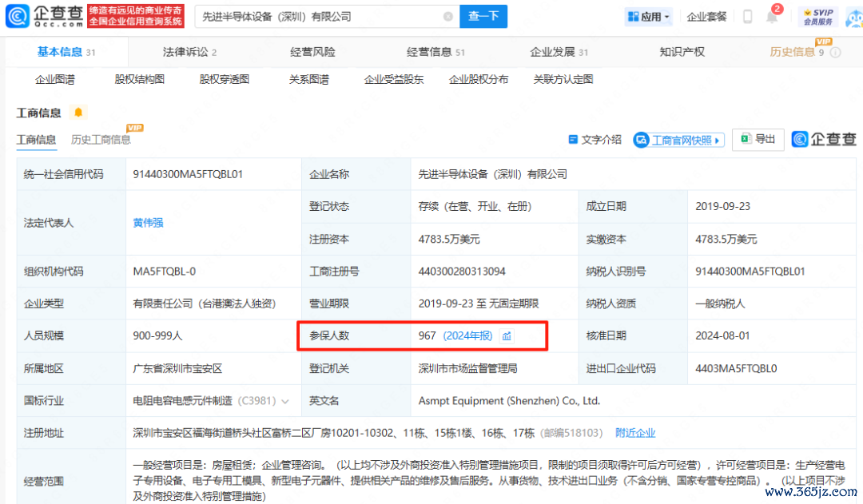Open the chart icon next to 2024年报
Viewport: 863px width, 504px height.
tap(507, 335)
